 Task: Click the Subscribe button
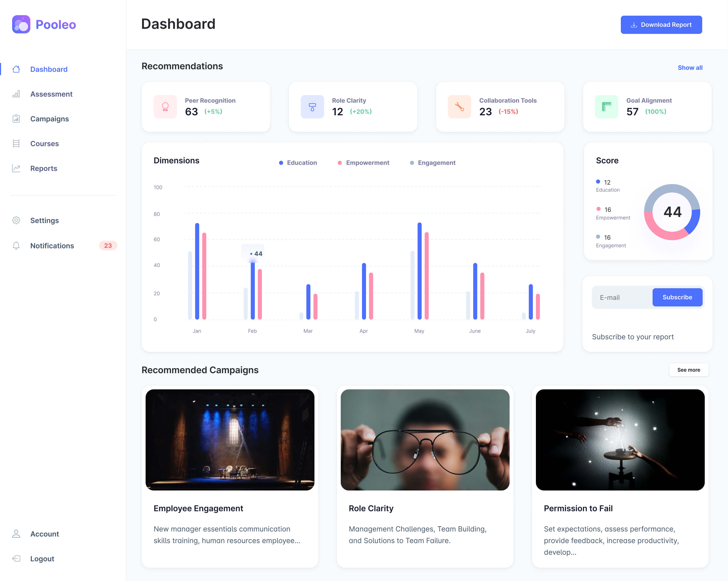(x=677, y=297)
